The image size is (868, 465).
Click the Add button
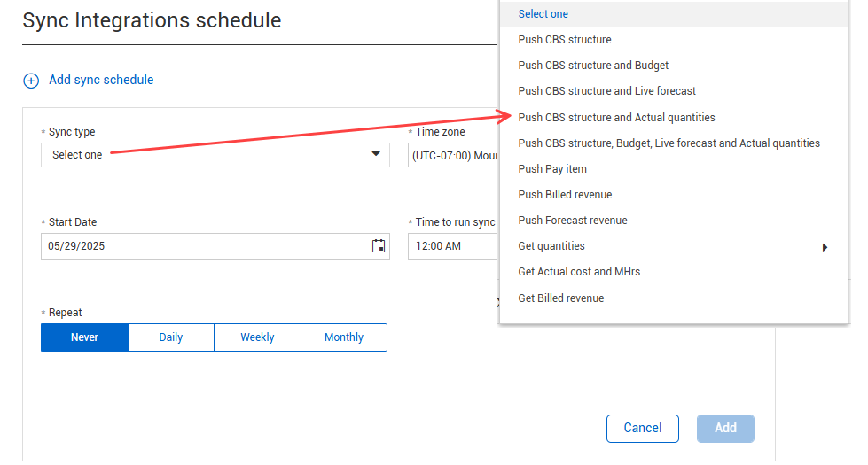pos(725,429)
